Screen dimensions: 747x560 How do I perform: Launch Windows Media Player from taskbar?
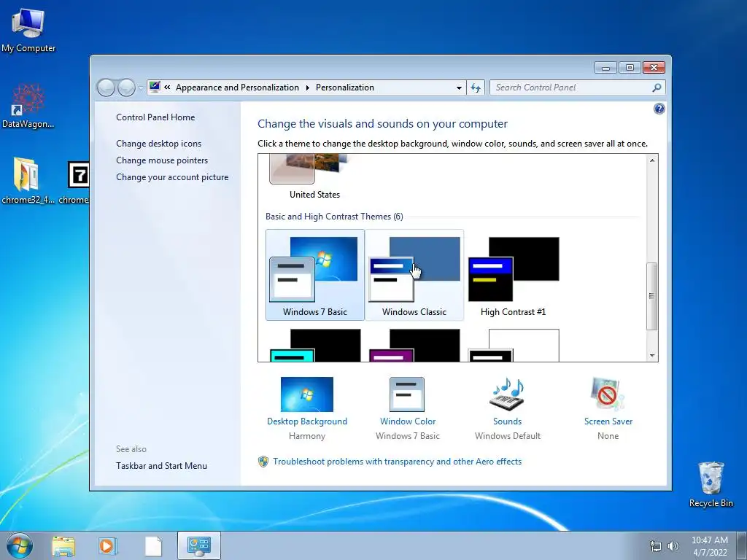click(107, 545)
